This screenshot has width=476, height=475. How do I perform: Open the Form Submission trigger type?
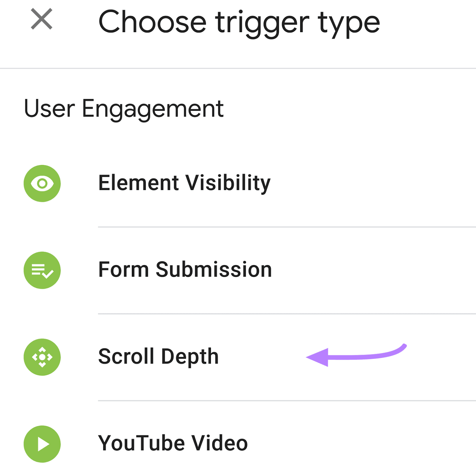click(x=185, y=270)
